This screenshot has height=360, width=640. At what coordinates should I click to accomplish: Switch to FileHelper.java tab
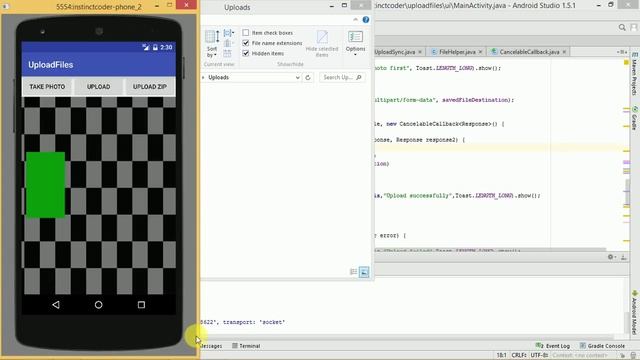[457, 52]
